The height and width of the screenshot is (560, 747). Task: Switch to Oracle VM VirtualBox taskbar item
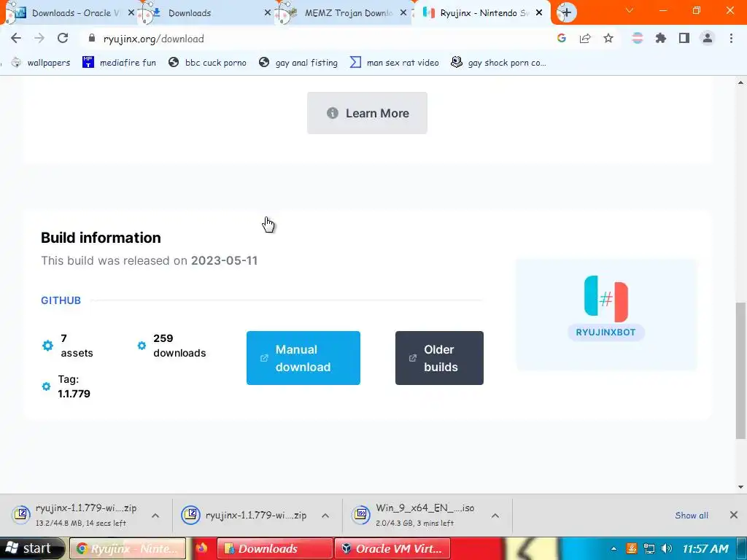click(x=392, y=548)
